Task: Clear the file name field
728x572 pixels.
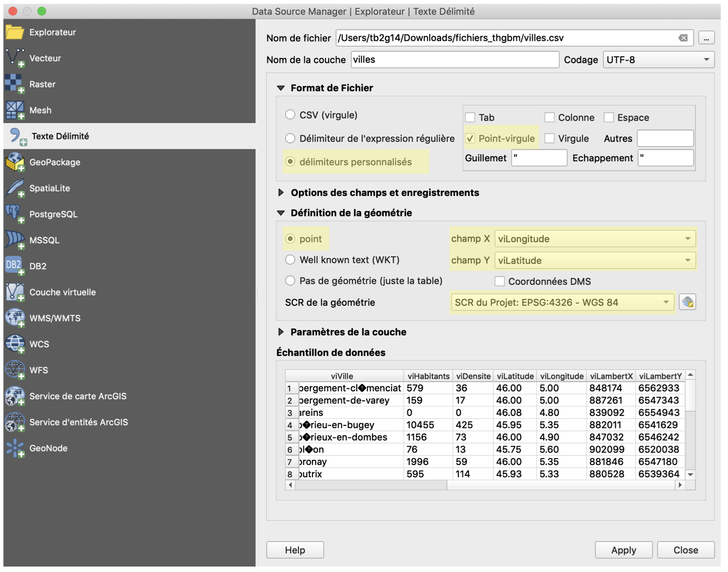Action: pyautogui.click(x=683, y=38)
